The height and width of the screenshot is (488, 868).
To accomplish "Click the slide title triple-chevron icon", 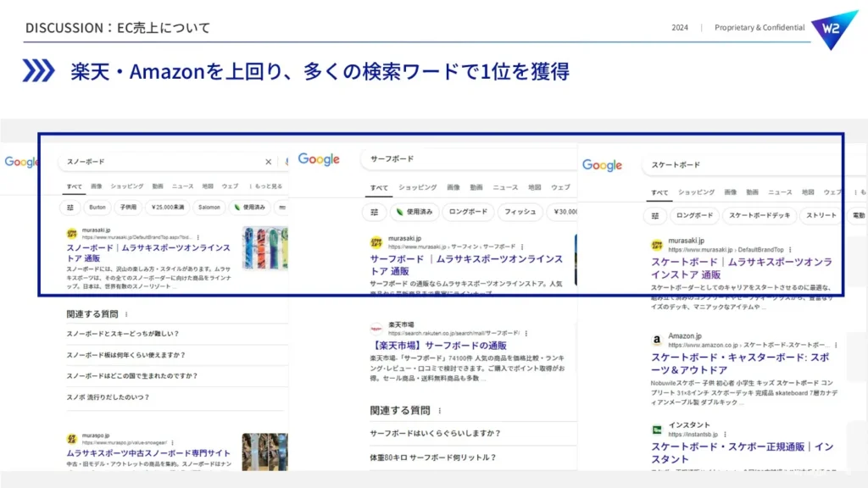I will (x=38, y=71).
